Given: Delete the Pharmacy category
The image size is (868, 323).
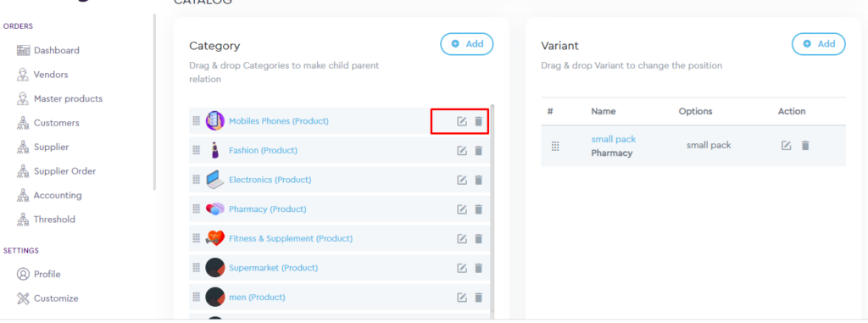Looking at the screenshot, I should pyautogui.click(x=479, y=209).
